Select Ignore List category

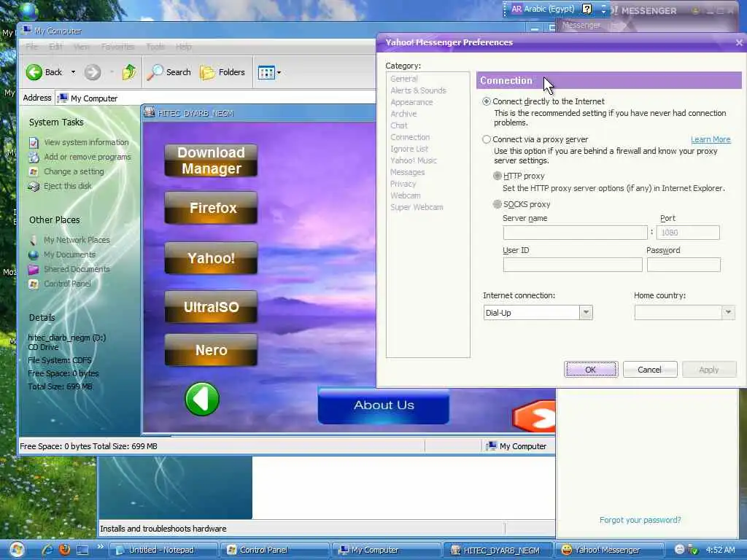tap(409, 149)
